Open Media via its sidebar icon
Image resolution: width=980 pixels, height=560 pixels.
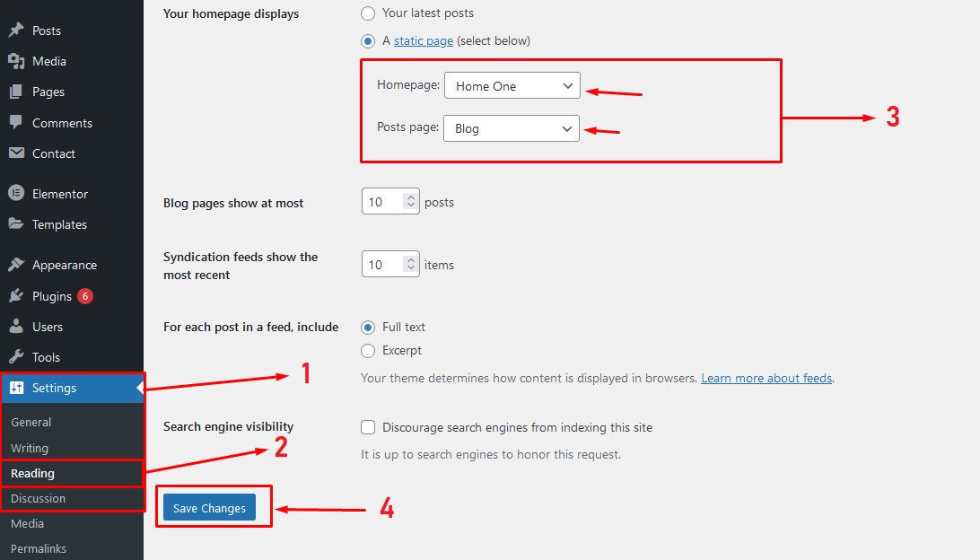click(x=16, y=61)
